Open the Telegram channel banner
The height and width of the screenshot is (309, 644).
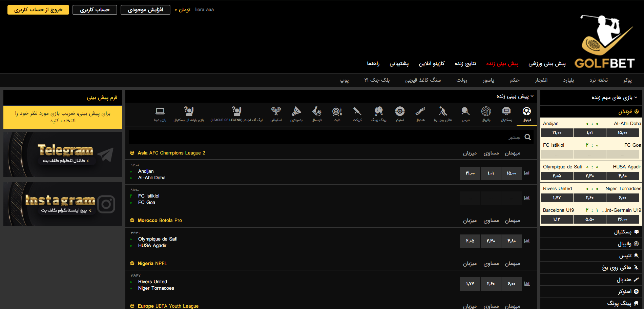tap(63, 154)
